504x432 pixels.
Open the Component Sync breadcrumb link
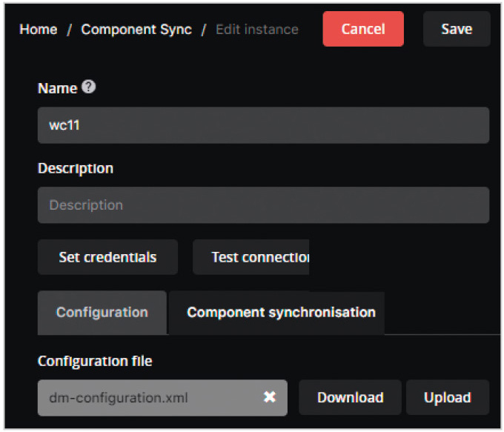coord(136,30)
